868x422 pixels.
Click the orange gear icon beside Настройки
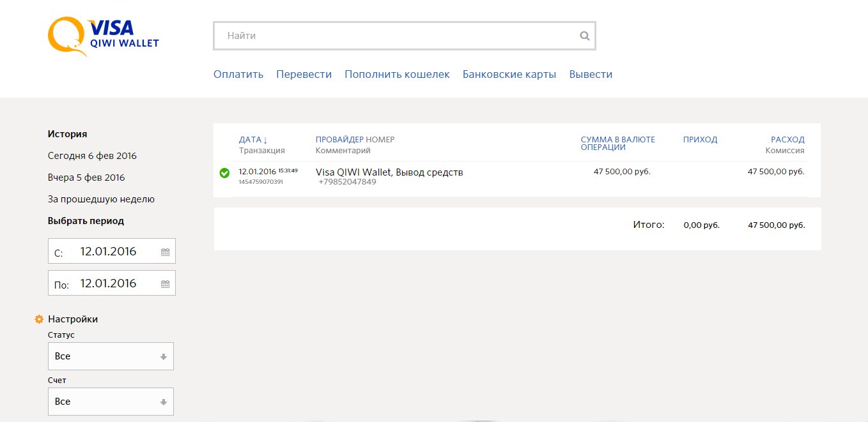click(39, 319)
